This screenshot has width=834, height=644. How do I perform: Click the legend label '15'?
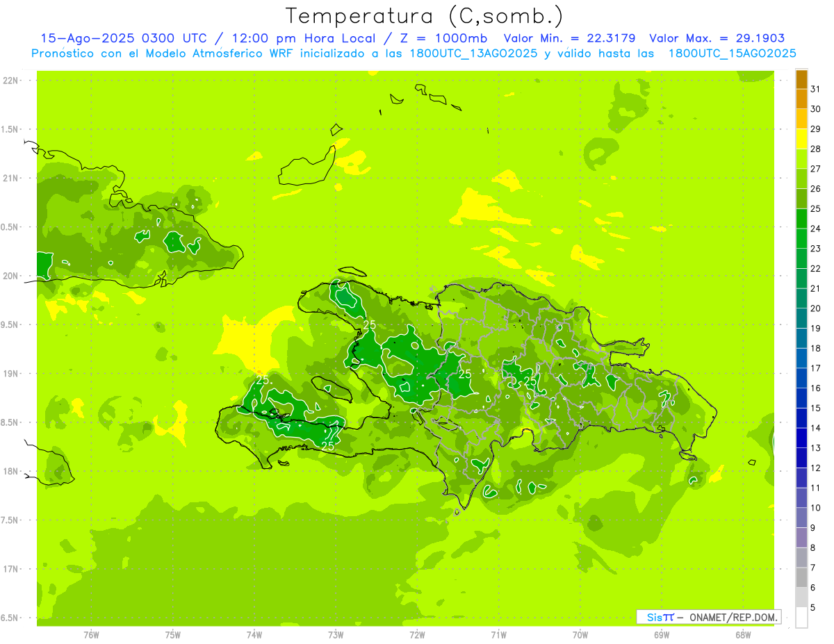coord(816,408)
